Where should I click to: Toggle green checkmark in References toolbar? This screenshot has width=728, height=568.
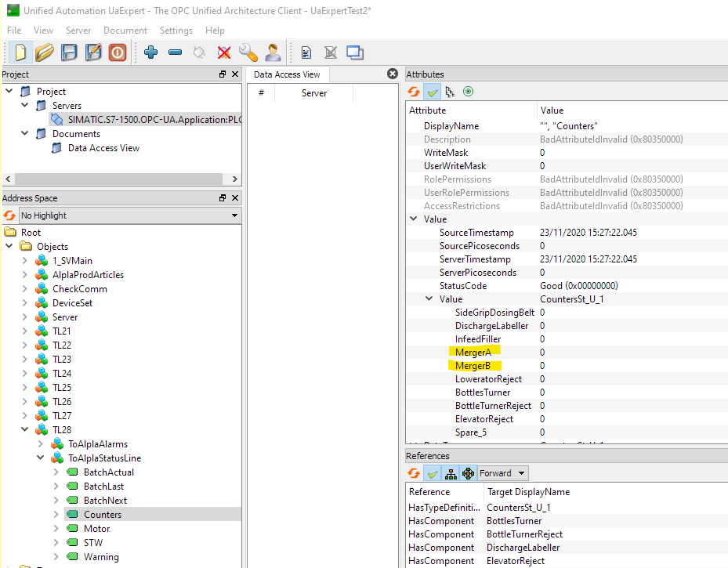pyautogui.click(x=433, y=473)
